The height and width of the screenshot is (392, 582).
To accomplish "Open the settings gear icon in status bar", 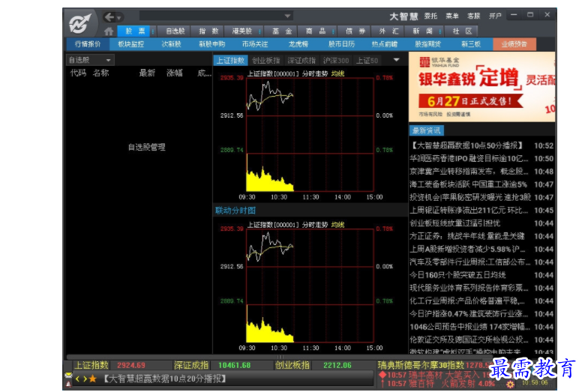I will (x=510, y=385).
